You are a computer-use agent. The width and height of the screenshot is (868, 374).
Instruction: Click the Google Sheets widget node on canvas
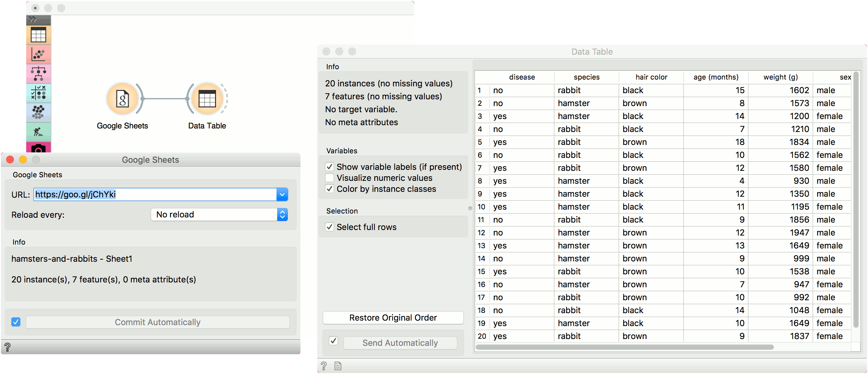click(122, 99)
